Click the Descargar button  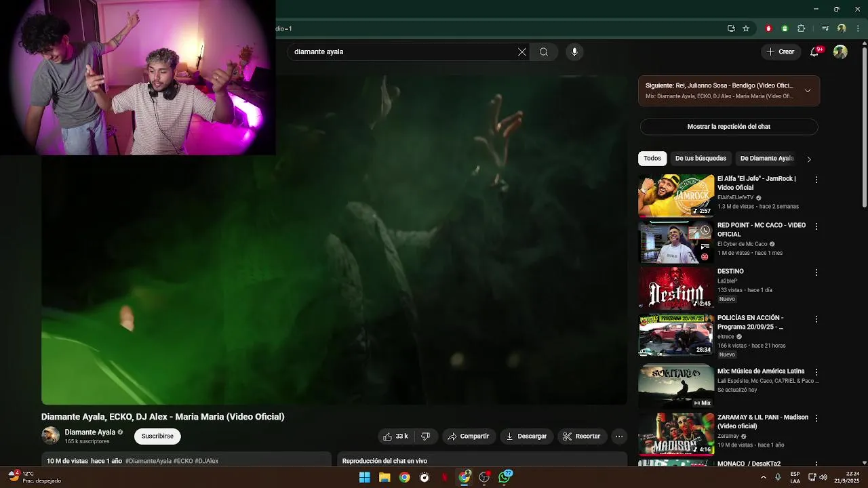pyautogui.click(x=526, y=436)
